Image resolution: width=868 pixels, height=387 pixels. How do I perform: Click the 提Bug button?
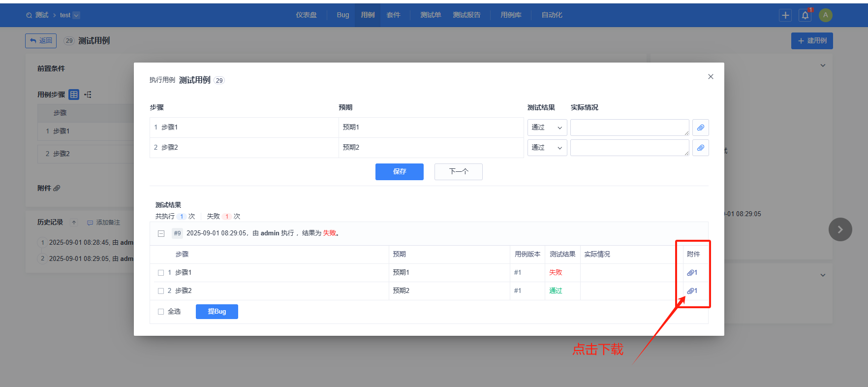pos(217,312)
